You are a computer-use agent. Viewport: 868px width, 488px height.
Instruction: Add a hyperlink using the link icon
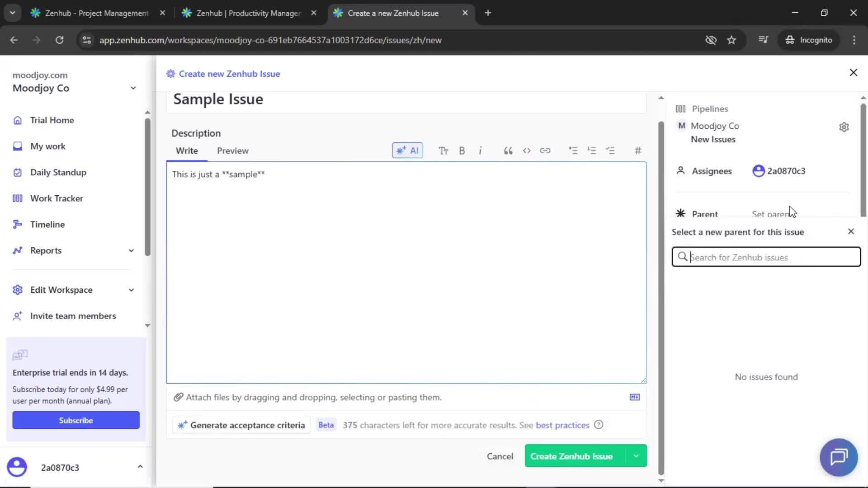(545, 150)
